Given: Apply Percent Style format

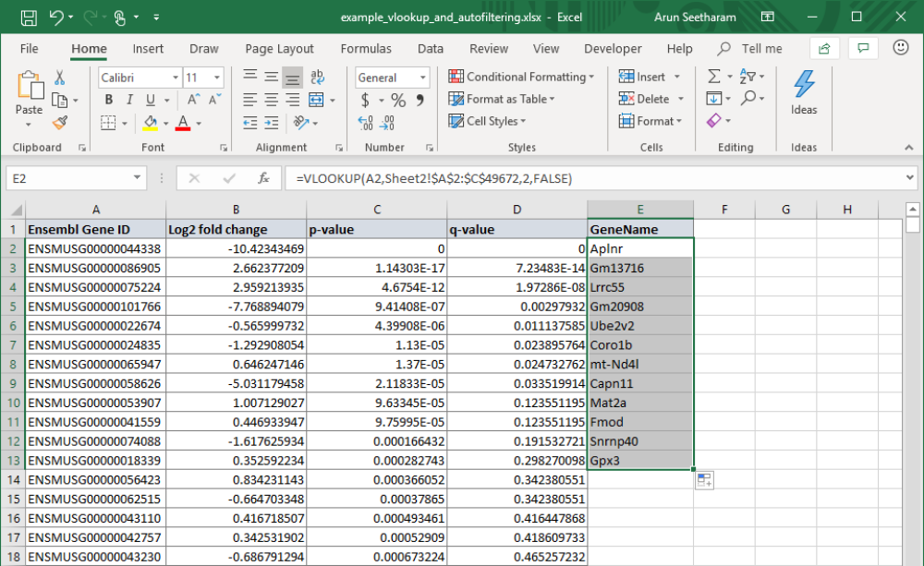Looking at the screenshot, I should click(x=398, y=100).
